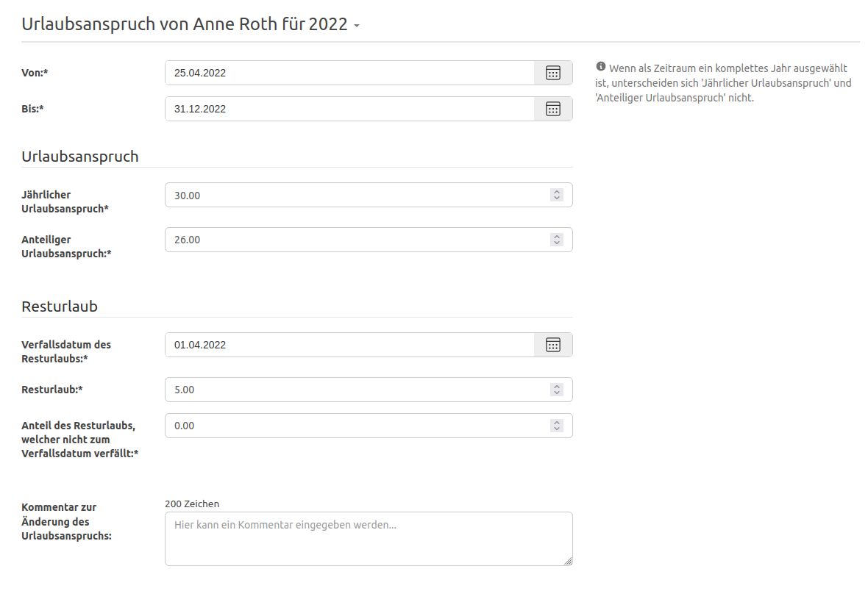
Task: Click into the Kommentar text area
Action: (x=368, y=539)
